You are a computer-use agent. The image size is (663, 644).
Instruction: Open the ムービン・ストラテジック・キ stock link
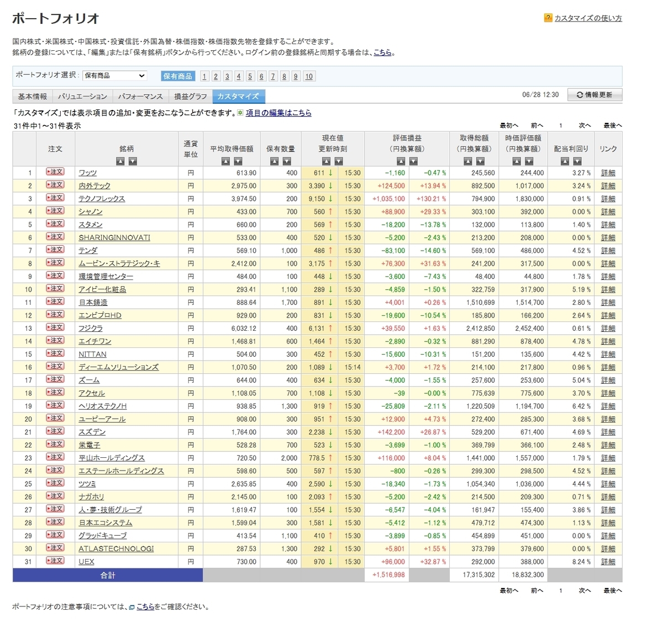(119, 263)
